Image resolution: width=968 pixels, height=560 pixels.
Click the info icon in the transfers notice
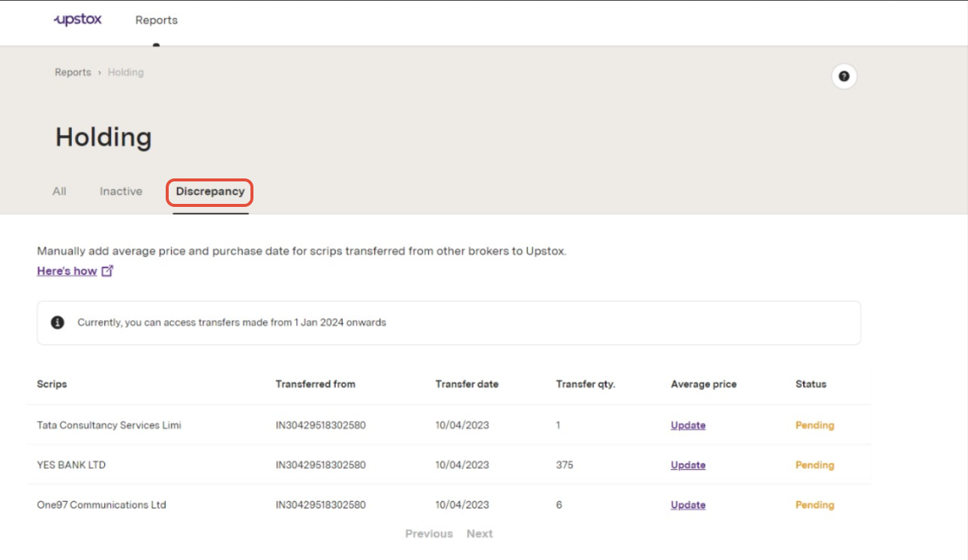pos(57,323)
